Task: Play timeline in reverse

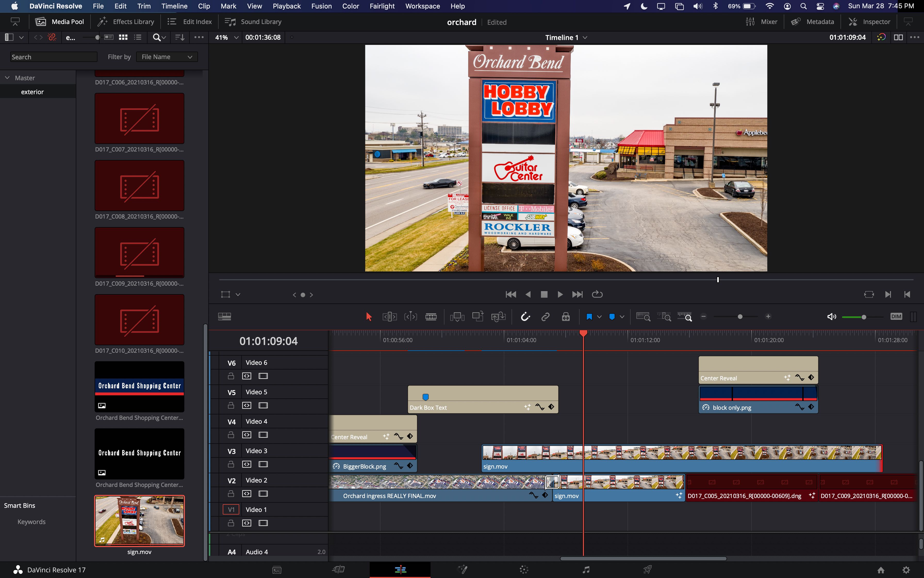Action: pyautogui.click(x=528, y=294)
